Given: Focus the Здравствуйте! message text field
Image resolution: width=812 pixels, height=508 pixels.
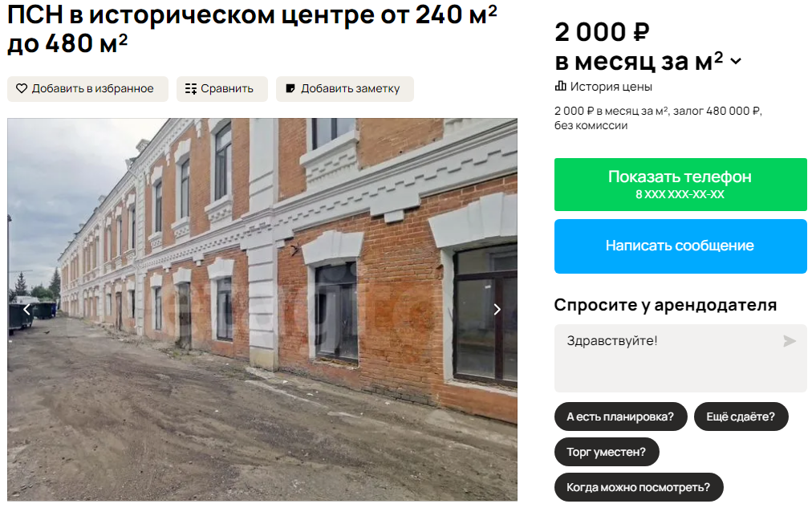Looking at the screenshot, I should tap(680, 358).
